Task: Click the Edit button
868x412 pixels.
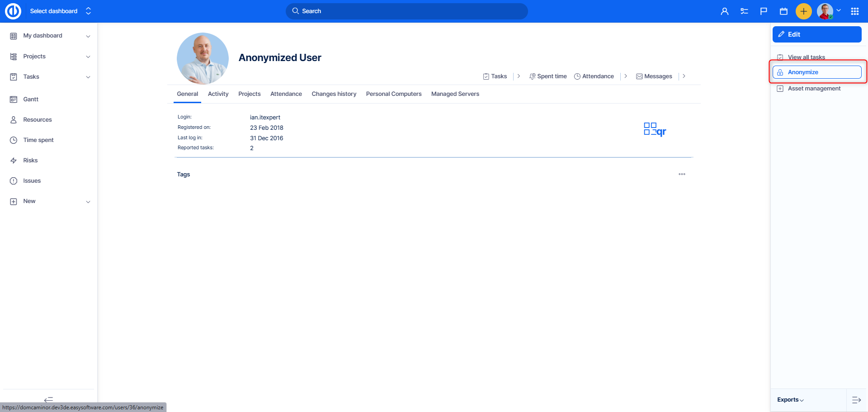Action: coord(816,34)
